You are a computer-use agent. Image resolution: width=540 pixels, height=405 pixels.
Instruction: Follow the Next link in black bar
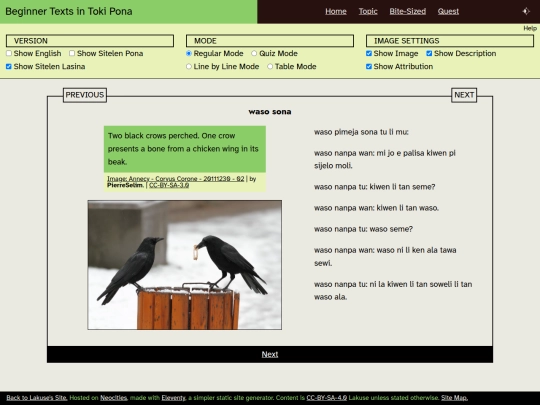point(270,354)
